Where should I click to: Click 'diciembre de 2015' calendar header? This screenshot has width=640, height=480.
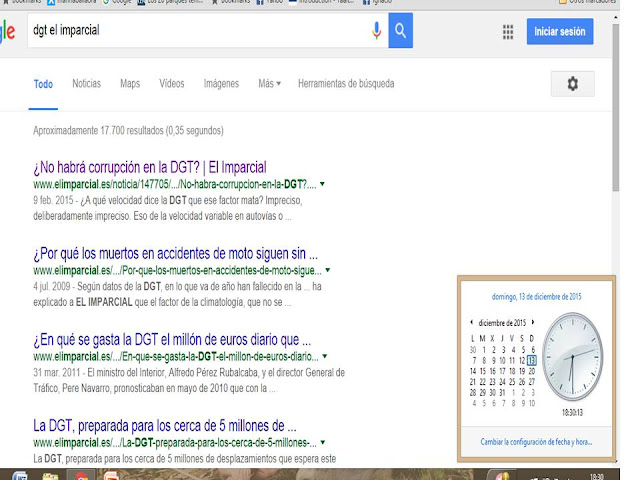[x=502, y=323]
